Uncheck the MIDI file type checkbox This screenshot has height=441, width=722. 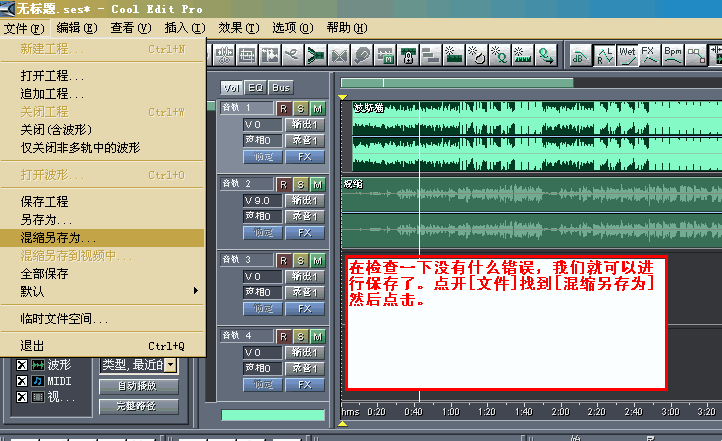pyautogui.click(x=22, y=381)
